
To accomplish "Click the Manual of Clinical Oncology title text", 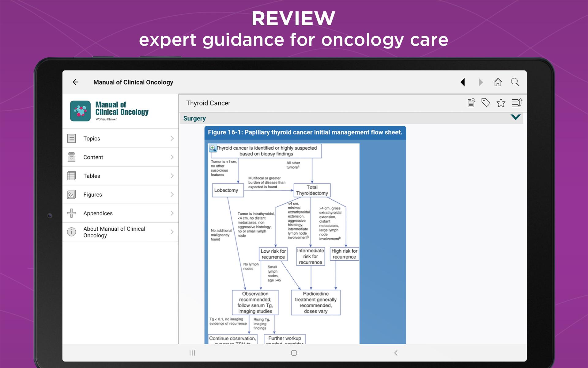I will 133,82.
